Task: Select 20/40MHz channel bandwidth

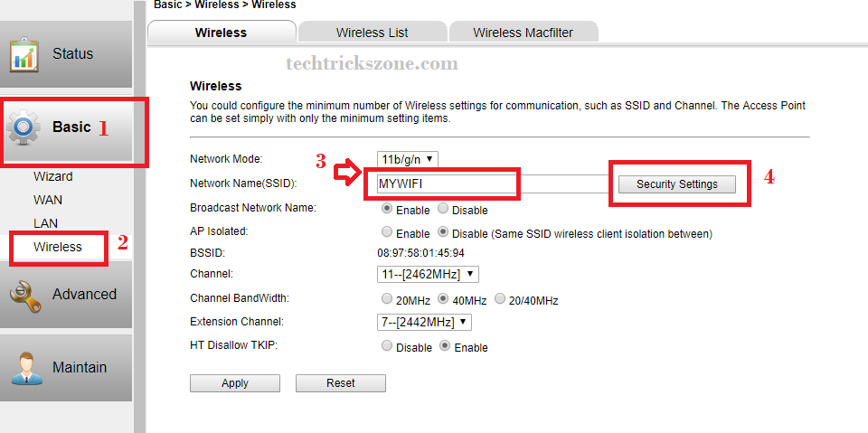Action: pyautogui.click(x=500, y=299)
